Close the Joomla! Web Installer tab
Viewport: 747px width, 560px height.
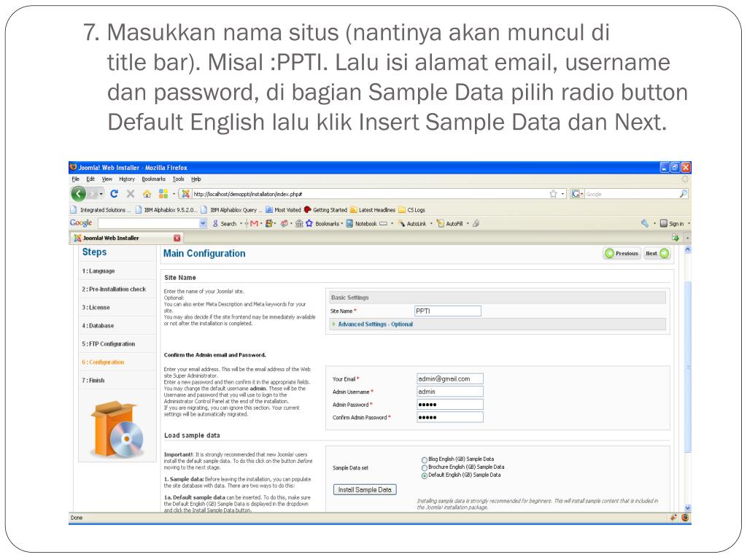coord(177,238)
